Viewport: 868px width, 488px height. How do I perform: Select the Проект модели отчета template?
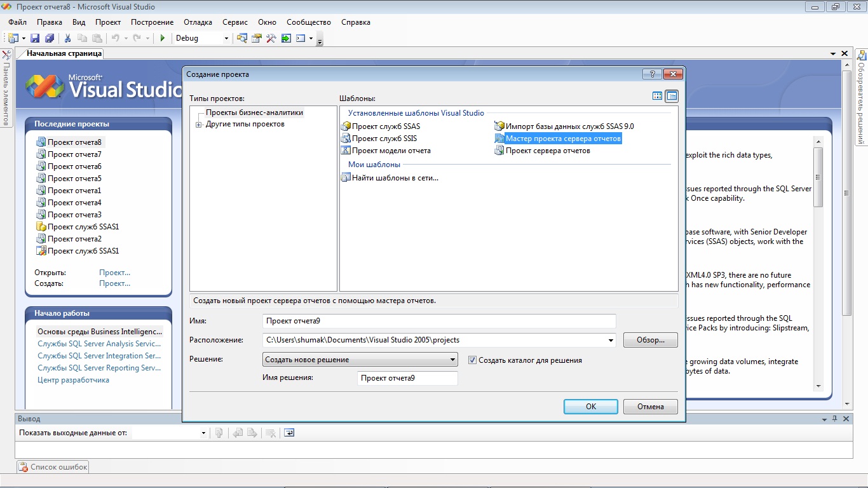386,151
